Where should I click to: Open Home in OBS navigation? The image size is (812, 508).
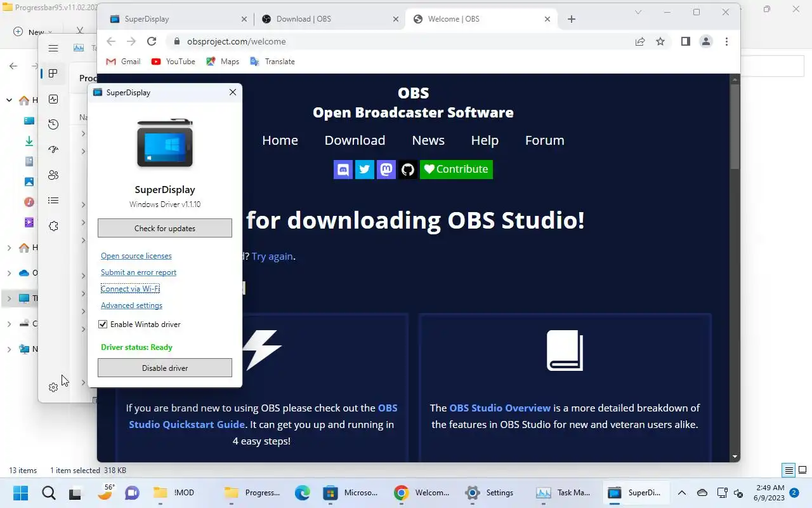pos(280,140)
